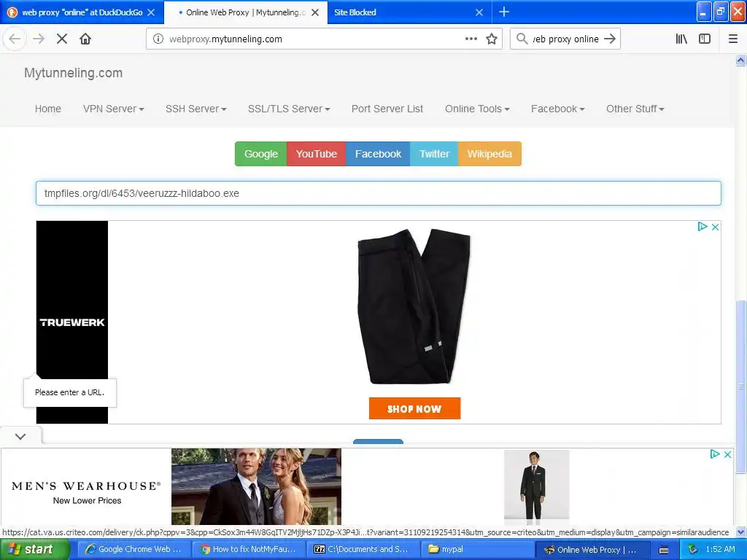This screenshot has width=747, height=560.
Task: Expand the SSL/TLS Server dropdown menu
Action: [x=289, y=109]
